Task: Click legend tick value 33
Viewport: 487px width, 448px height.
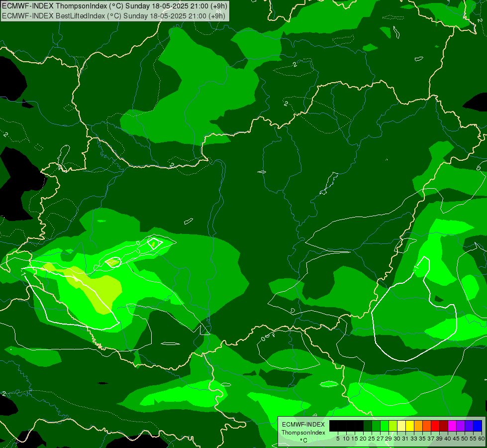Action: 414,439
